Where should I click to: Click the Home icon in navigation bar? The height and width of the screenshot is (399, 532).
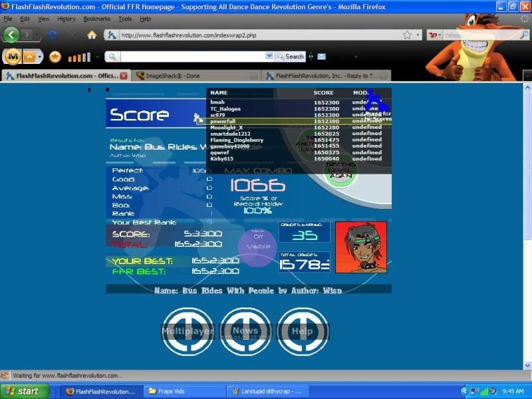pyautogui.click(x=92, y=35)
